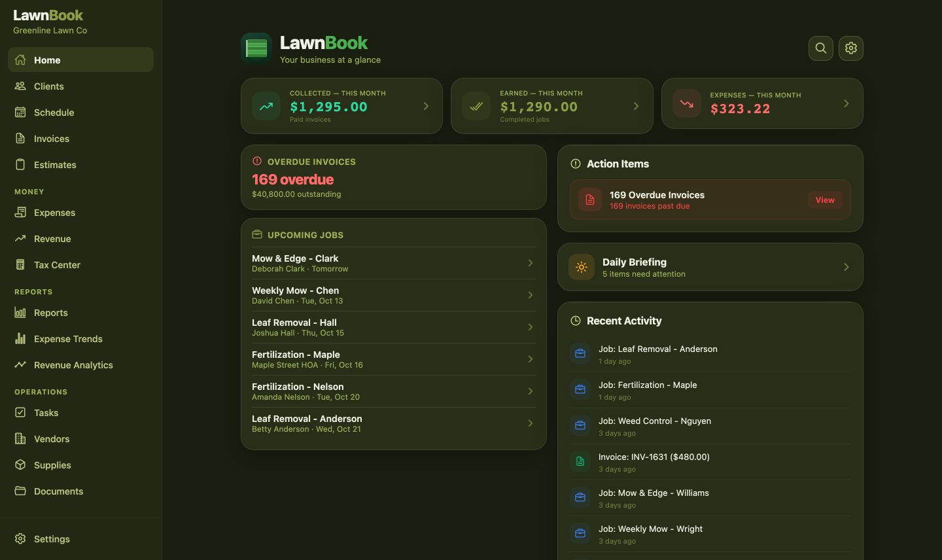The image size is (942, 560).
Task: Click the Supplies box icon in sidebar
Action: pos(20,464)
